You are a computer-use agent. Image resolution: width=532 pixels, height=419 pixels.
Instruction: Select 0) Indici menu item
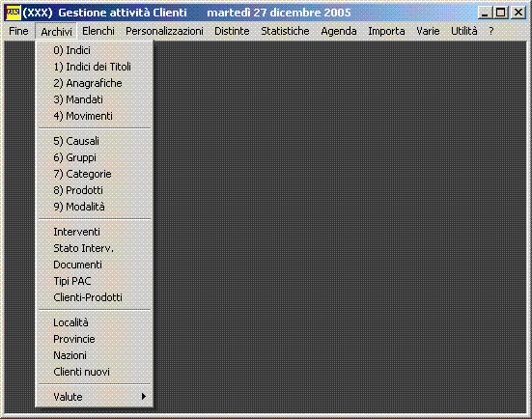(x=95, y=50)
